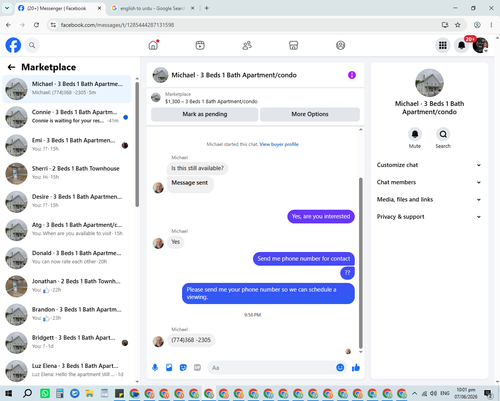Mute this chat with bell icon
Image resolution: width=500 pixels, height=401 pixels.
click(415, 134)
